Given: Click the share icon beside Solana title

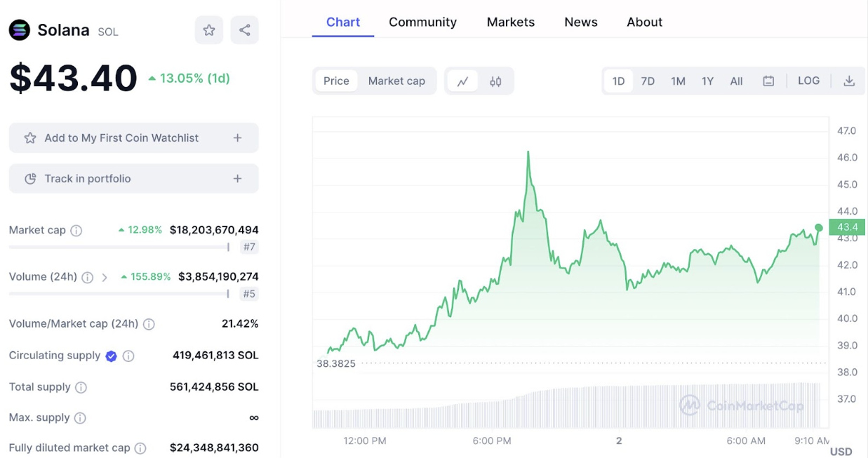Looking at the screenshot, I should [244, 30].
